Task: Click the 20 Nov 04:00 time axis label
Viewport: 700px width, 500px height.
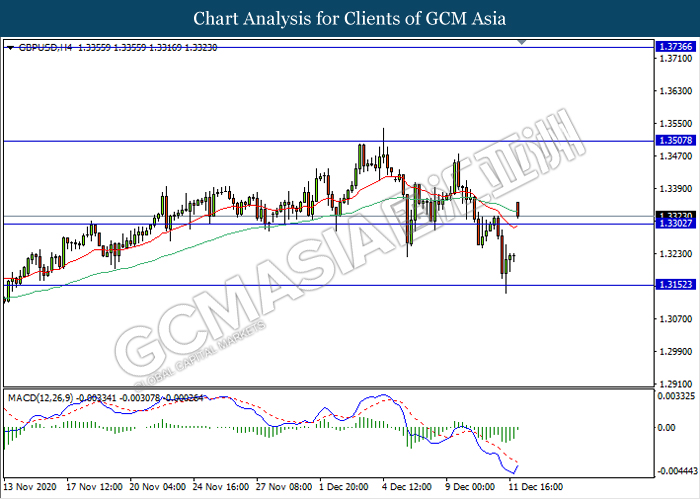Action: click(x=158, y=487)
